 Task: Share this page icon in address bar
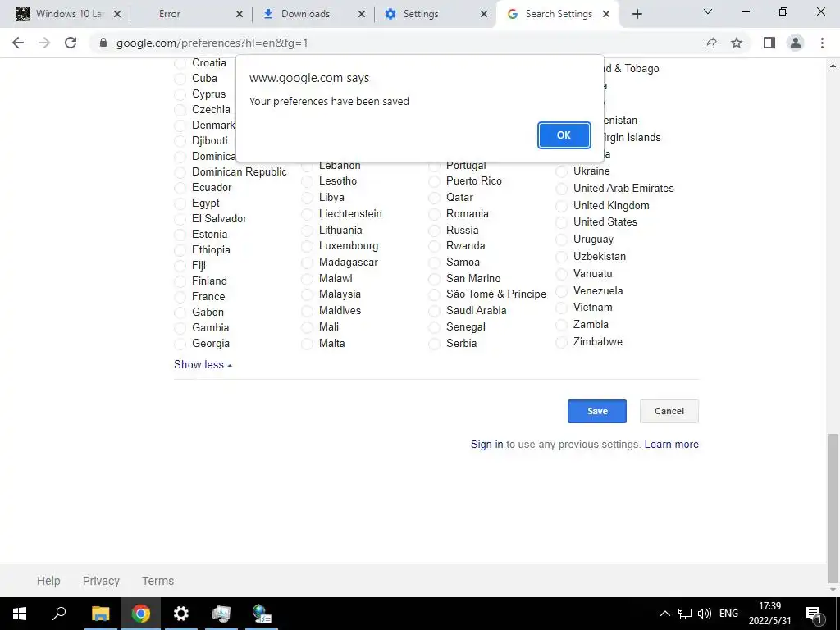[x=710, y=43]
